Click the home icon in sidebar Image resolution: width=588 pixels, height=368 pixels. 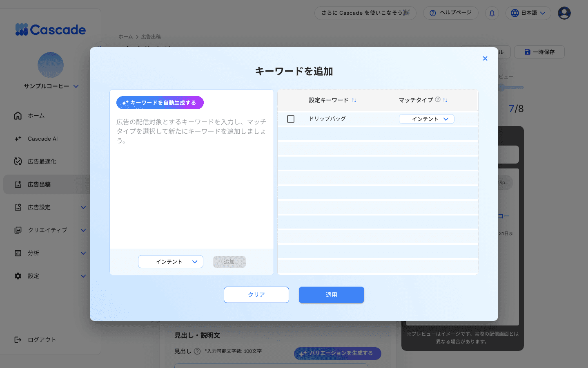[18, 116]
